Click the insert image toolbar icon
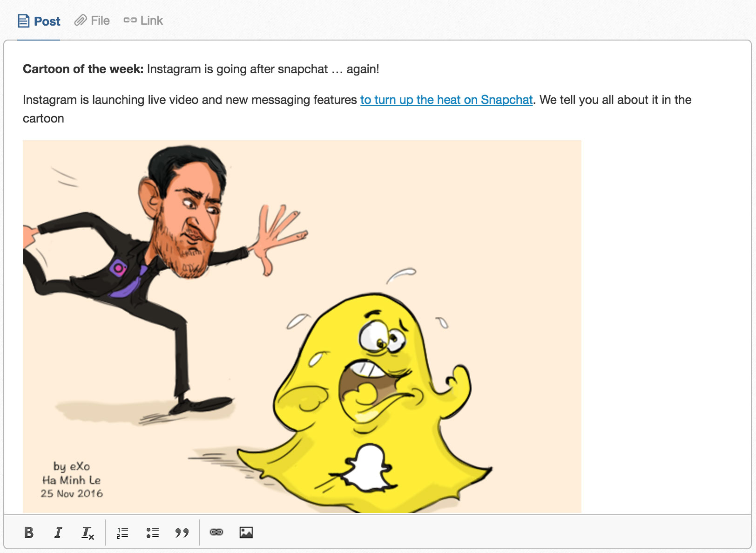This screenshot has width=756, height=553. pyautogui.click(x=246, y=533)
